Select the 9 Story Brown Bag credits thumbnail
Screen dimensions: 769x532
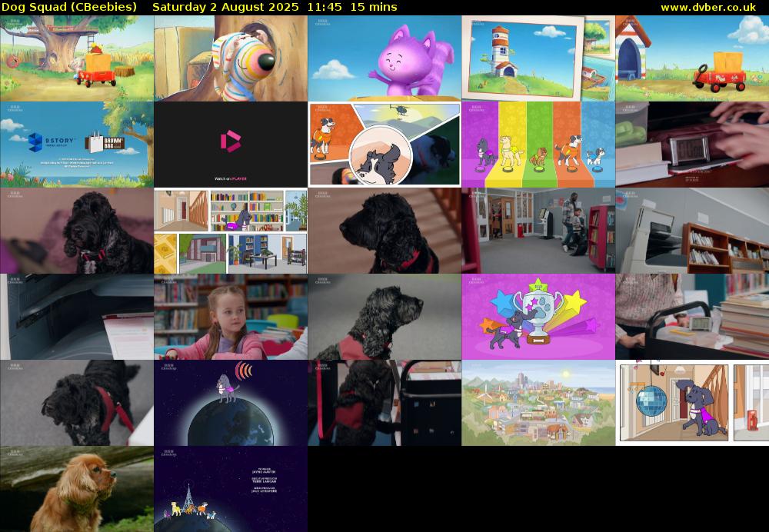(x=77, y=145)
